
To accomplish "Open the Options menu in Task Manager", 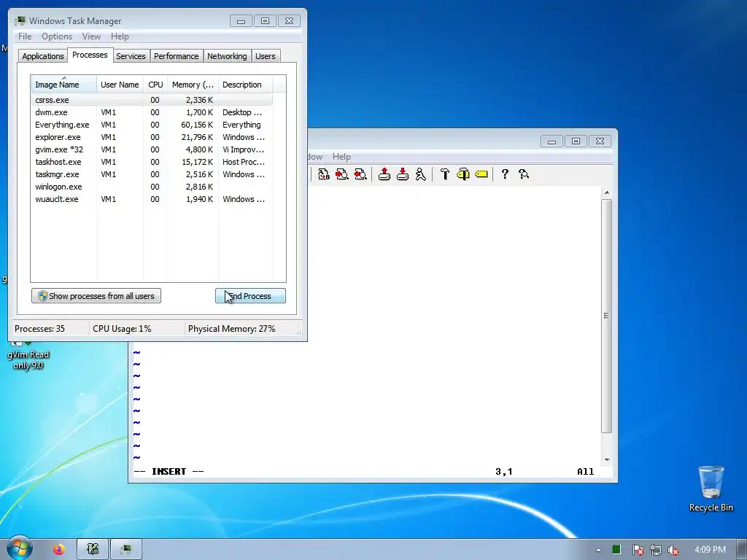I will (x=57, y=36).
